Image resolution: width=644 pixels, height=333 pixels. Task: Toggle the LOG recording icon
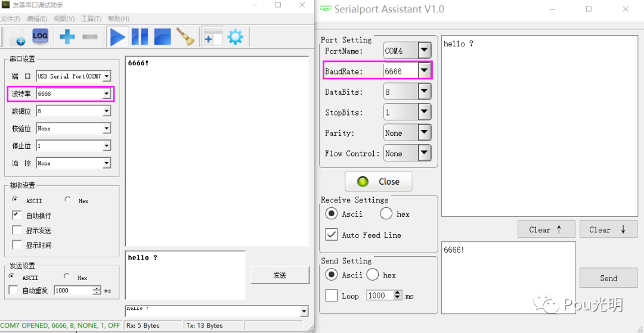click(41, 36)
